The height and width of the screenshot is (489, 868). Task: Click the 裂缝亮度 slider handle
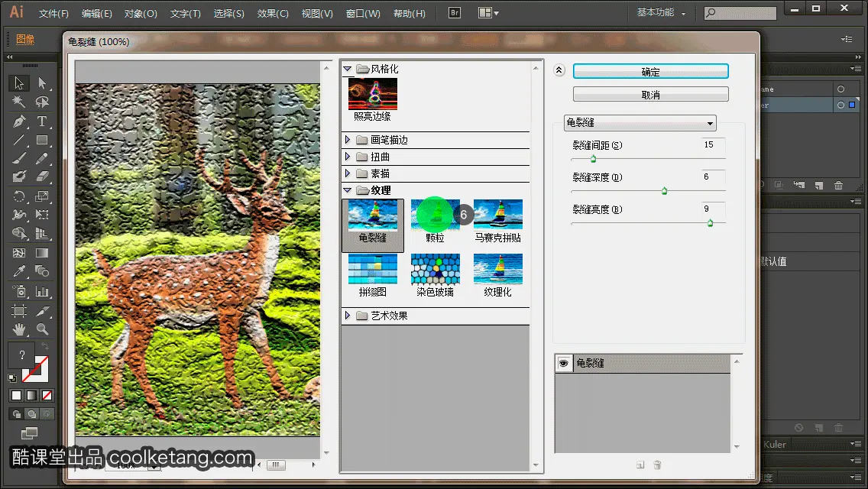coord(711,223)
